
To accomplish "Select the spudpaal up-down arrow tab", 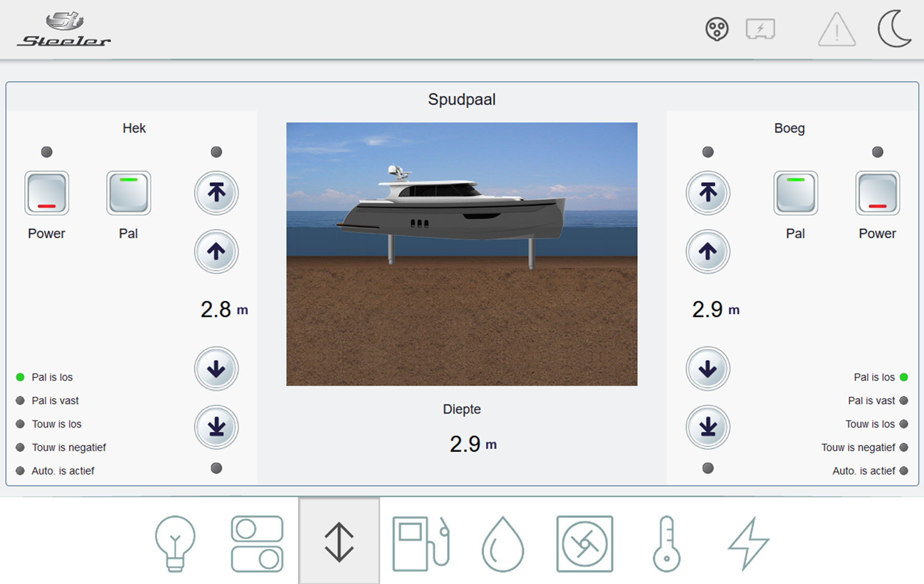I will pyautogui.click(x=339, y=542).
